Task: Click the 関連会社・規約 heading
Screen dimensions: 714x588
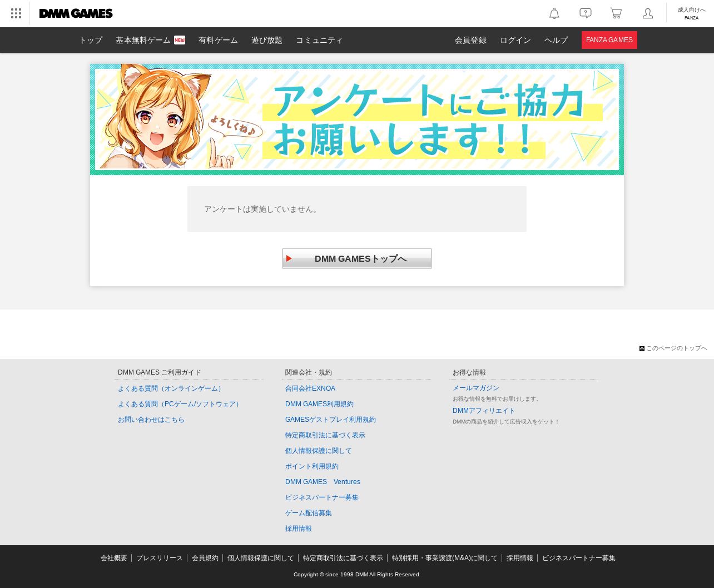Action: point(309,372)
